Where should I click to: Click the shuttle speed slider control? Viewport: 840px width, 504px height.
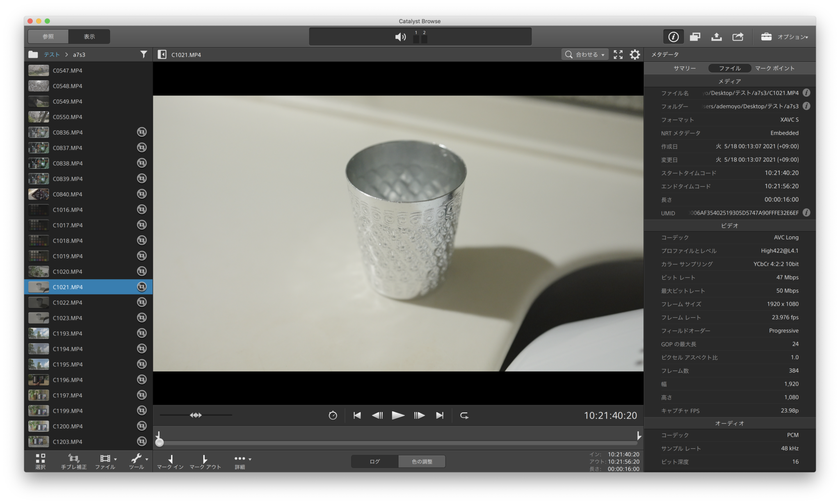pos(196,415)
